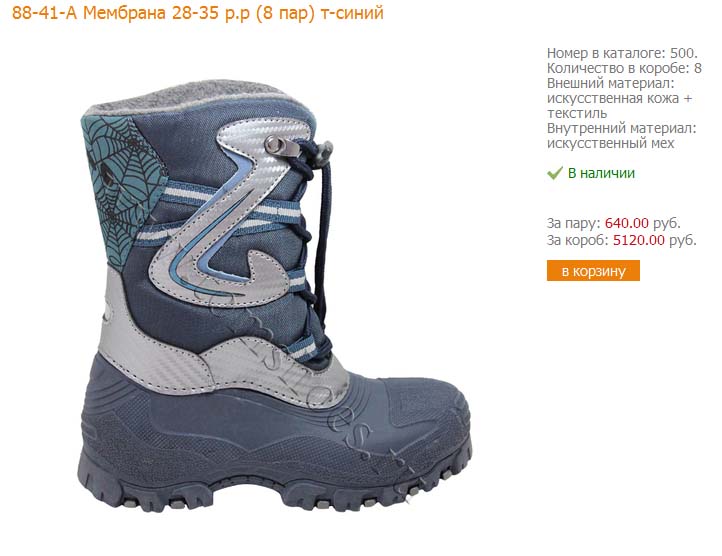Click the per-box price 5120.00

click(x=639, y=240)
